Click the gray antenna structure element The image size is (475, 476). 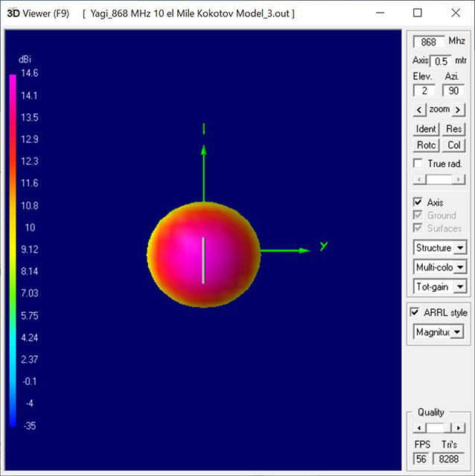(203, 261)
